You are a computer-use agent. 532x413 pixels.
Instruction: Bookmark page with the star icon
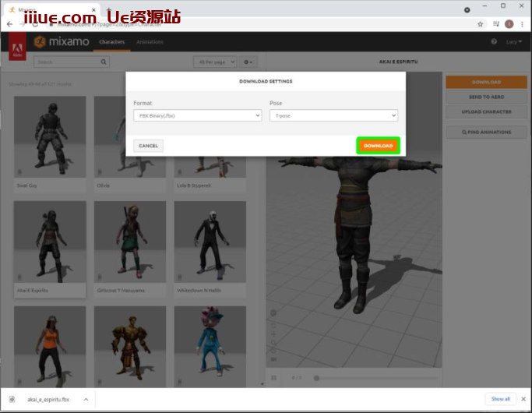[481, 24]
